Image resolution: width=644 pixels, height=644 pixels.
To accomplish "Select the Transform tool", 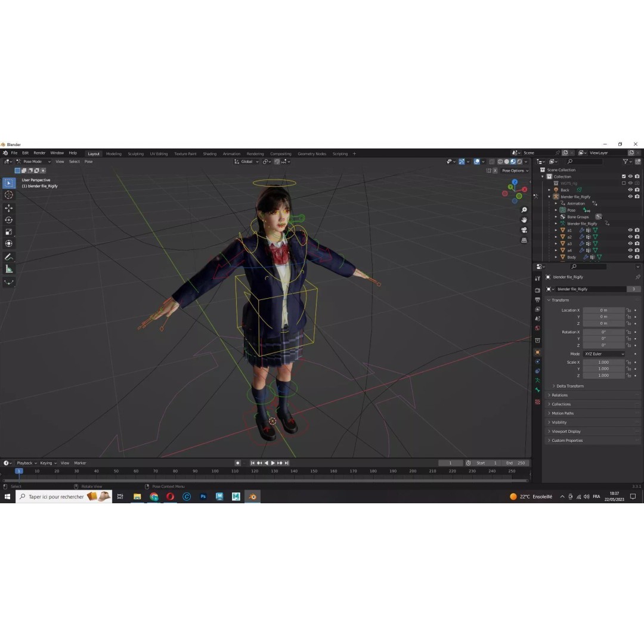I will click(9, 244).
